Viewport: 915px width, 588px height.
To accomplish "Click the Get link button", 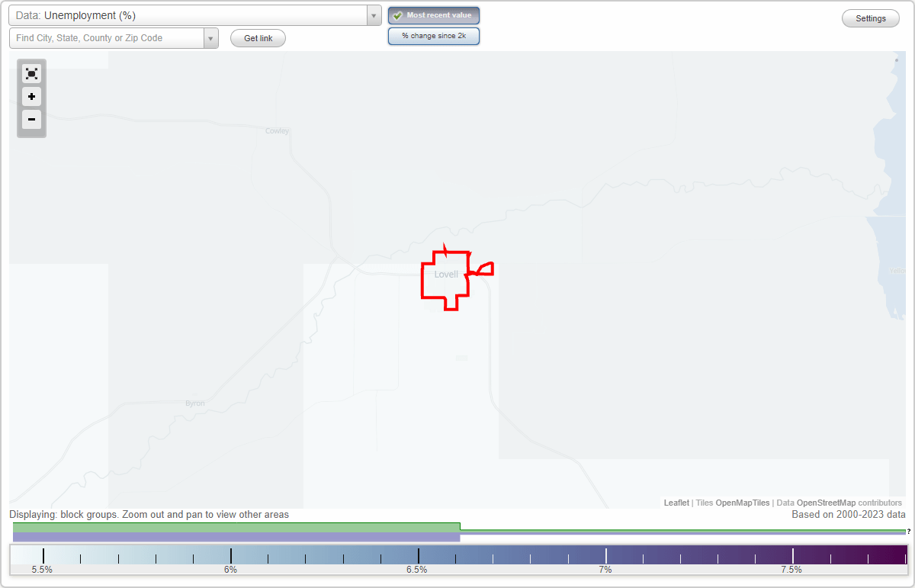I will 258,37.
